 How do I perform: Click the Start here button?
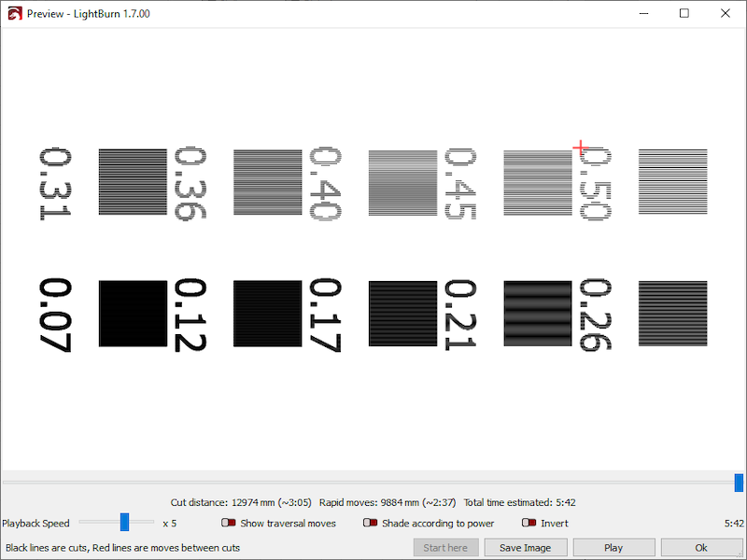(x=445, y=548)
